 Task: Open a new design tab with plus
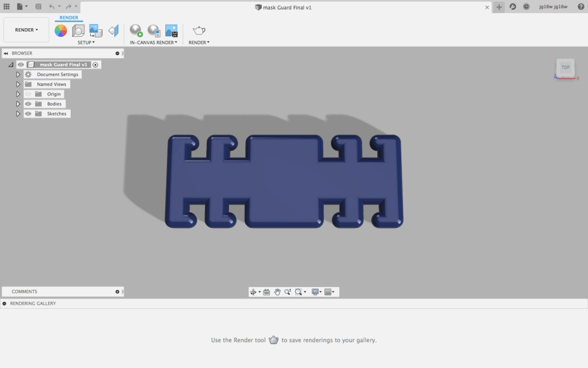tap(499, 7)
